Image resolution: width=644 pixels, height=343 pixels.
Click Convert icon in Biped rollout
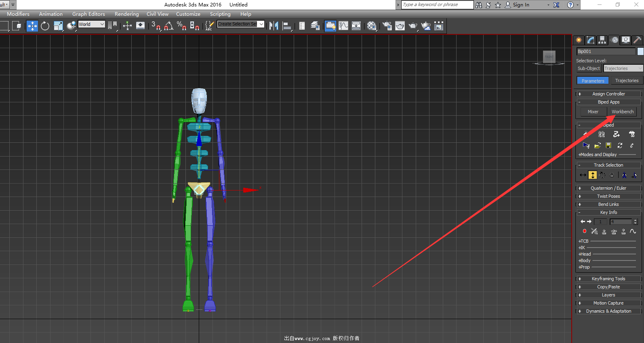pyautogui.click(x=620, y=145)
